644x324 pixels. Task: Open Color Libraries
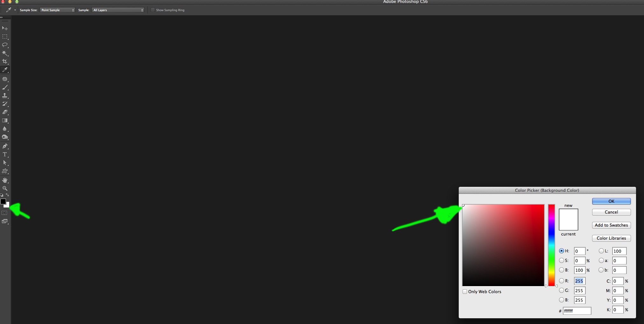click(611, 238)
